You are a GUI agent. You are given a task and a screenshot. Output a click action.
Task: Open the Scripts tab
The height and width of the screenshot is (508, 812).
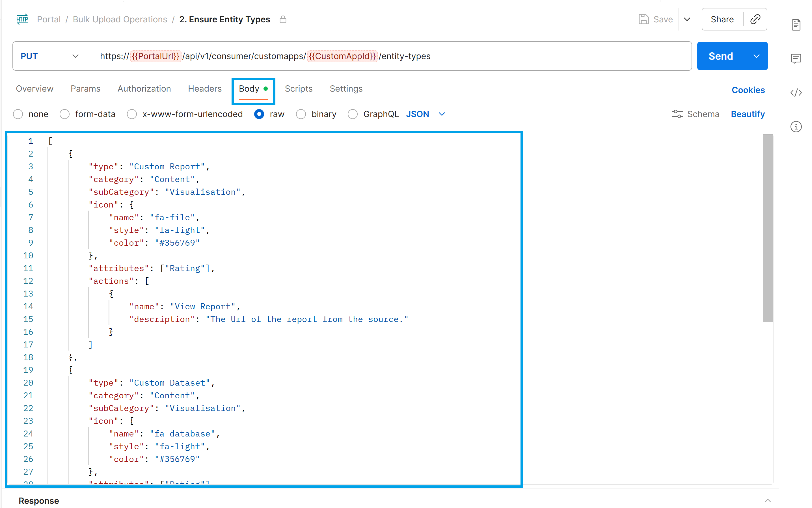coord(299,89)
